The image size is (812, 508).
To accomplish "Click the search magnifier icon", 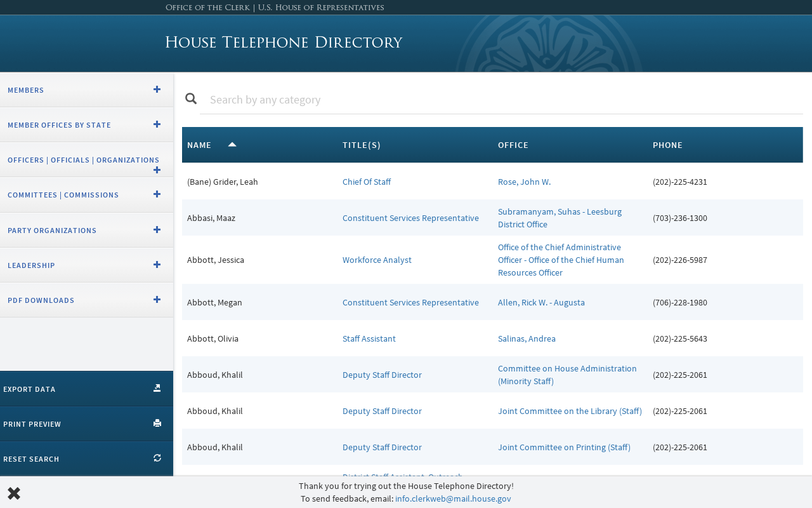I will 191,98.
